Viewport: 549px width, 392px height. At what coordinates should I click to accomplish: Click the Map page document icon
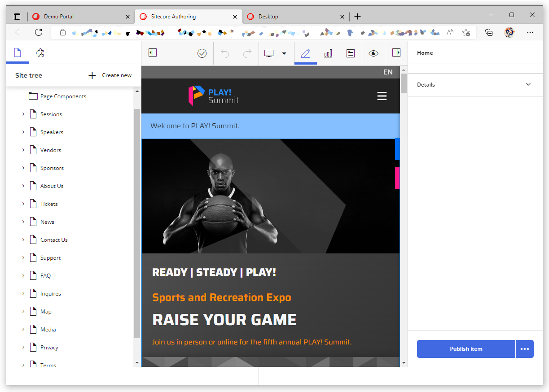pyautogui.click(x=33, y=311)
